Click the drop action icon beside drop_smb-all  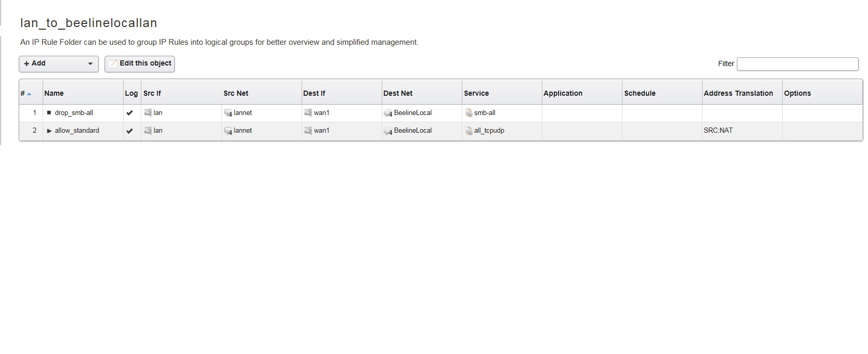click(x=49, y=112)
